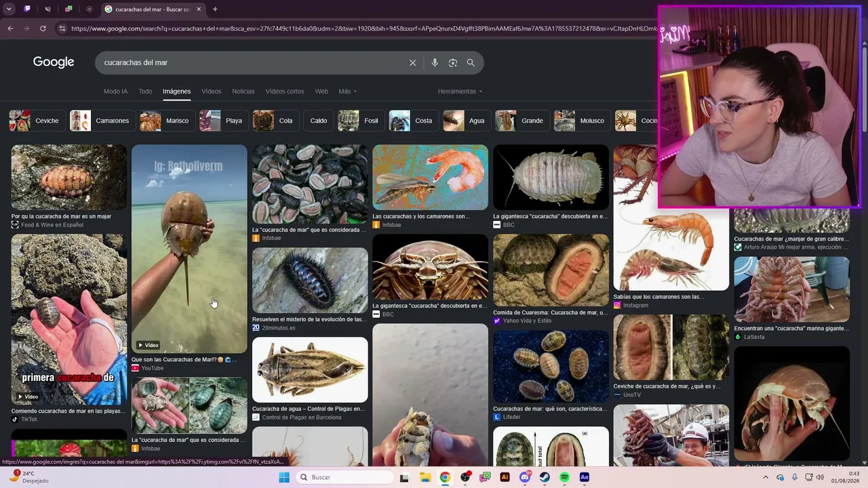Image resolution: width=868 pixels, height=488 pixels.
Task: Submit the search with the magnifier icon
Action: click(x=471, y=63)
